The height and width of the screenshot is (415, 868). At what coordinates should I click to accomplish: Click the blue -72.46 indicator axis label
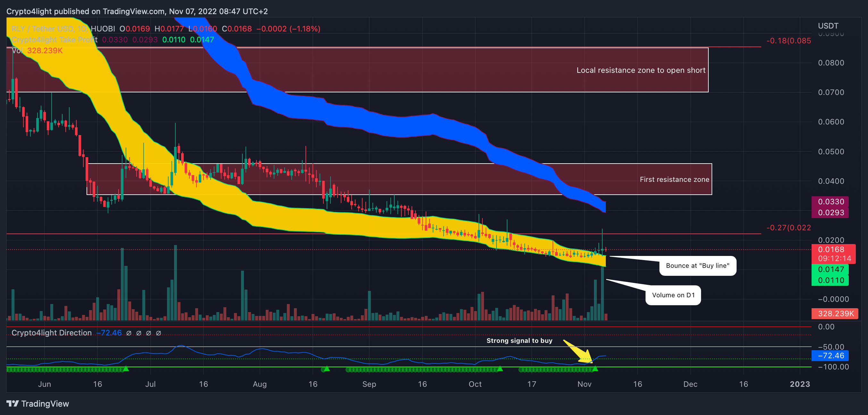tap(830, 356)
